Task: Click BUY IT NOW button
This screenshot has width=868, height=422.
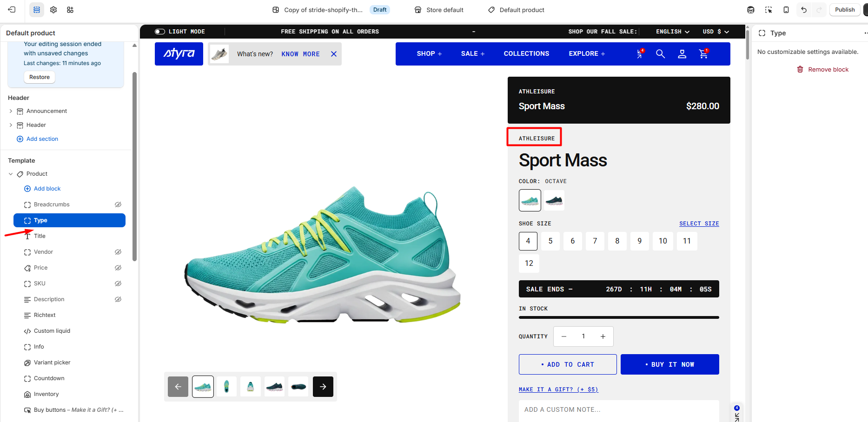Action: (670, 364)
